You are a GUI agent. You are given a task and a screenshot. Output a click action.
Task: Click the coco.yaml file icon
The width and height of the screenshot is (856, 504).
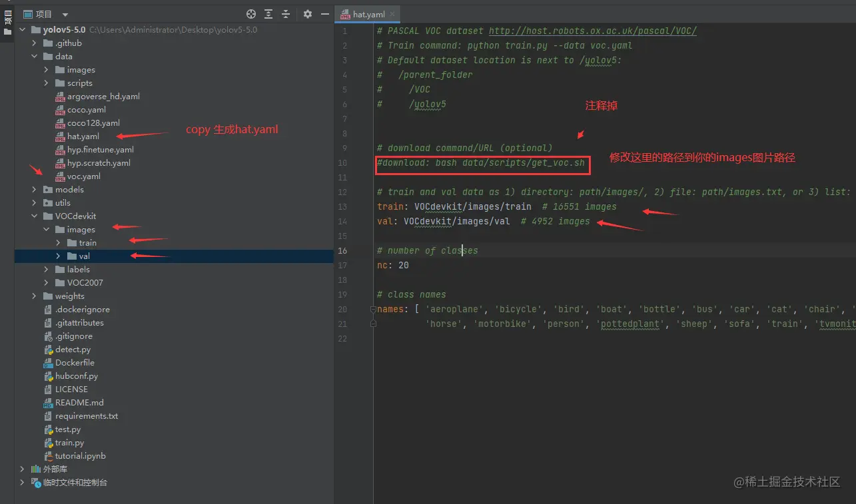tap(60, 110)
